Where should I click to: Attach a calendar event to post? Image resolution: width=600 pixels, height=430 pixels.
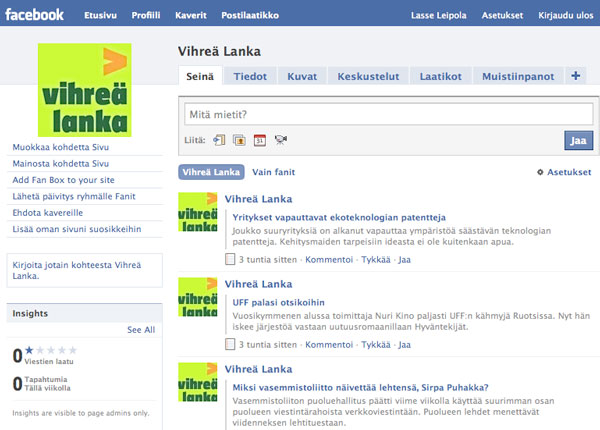[260, 140]
